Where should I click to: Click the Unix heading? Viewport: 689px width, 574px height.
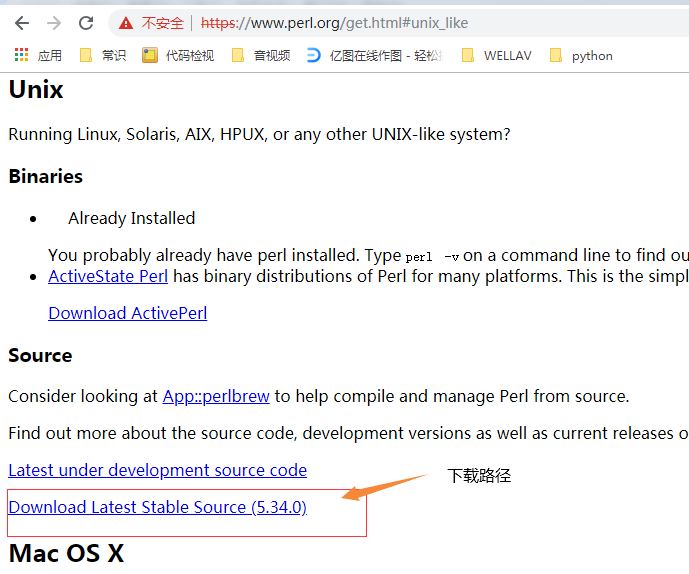click(36, 90)
